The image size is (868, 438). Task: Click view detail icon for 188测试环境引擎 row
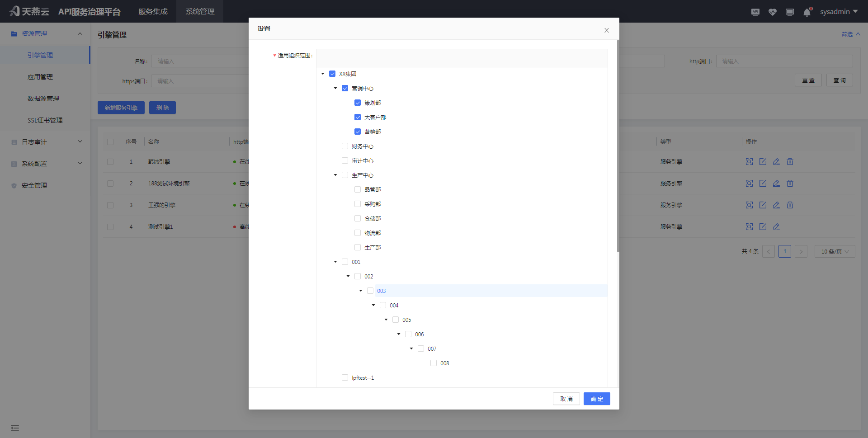coord(749,184)
